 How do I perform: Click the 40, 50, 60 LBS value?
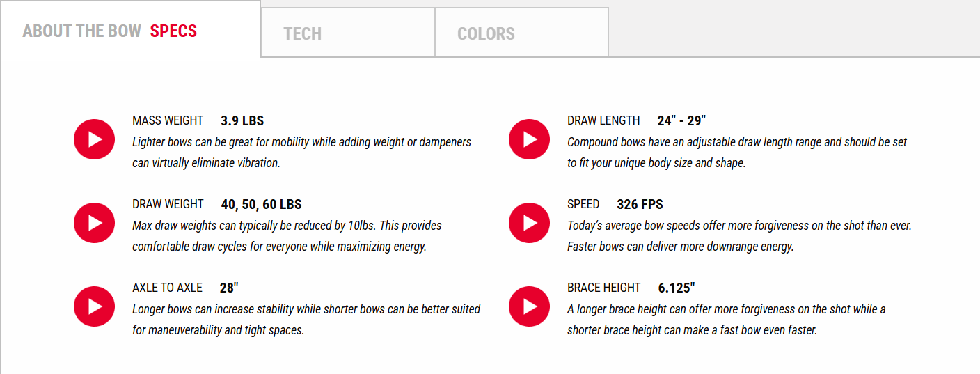[261, 204]
